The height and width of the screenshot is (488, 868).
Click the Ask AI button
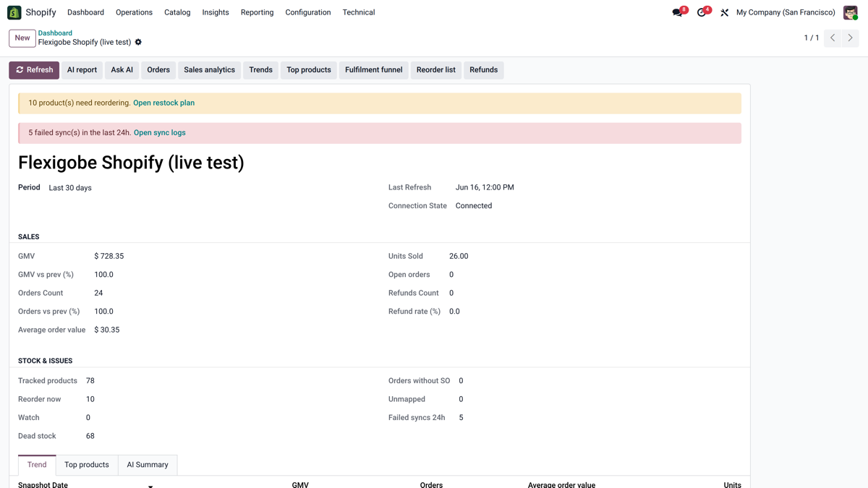(x=122, y=70)
